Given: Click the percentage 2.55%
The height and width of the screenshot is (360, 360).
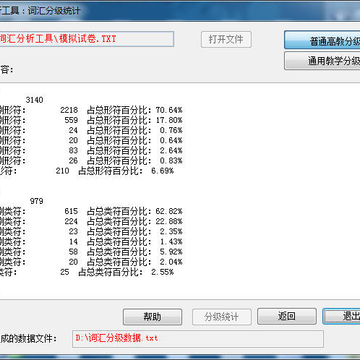Looking at the screenshot, I should coord(162,272).
